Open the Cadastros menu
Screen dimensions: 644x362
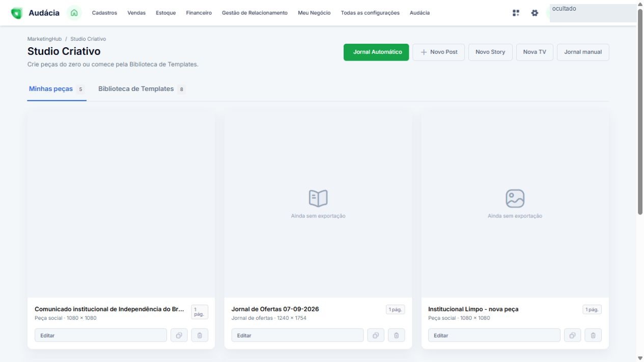[104, 13]
